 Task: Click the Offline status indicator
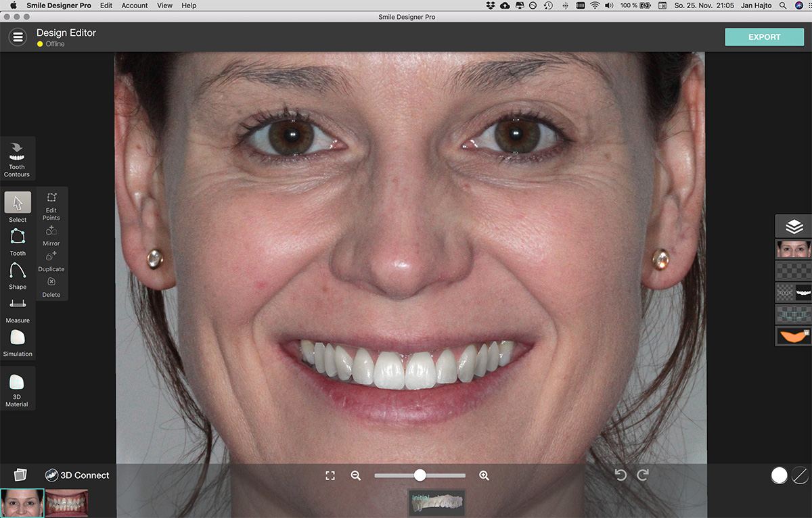51,44
